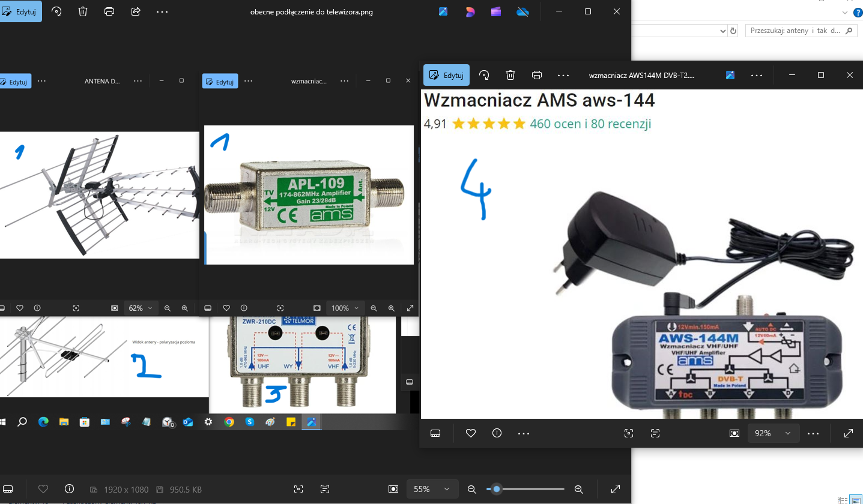Delete the wzmacniacz AWS144M image

[x=510, y=75]
